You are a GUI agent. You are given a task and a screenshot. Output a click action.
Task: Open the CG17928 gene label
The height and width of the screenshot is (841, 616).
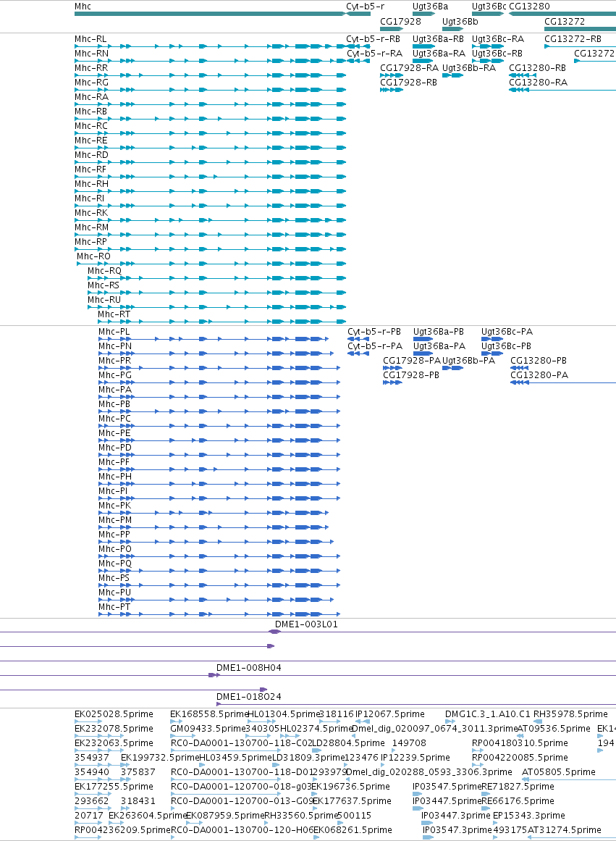point(400,22)
